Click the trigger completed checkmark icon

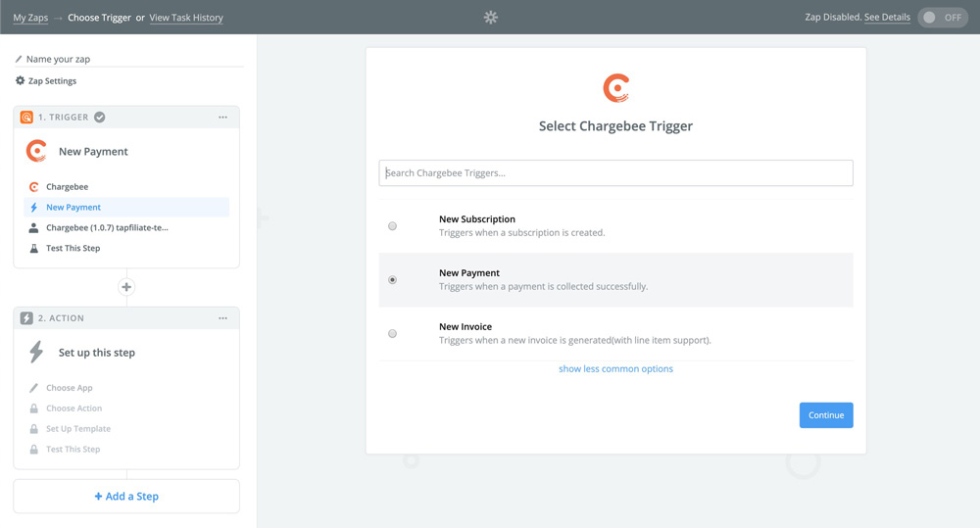99,117
